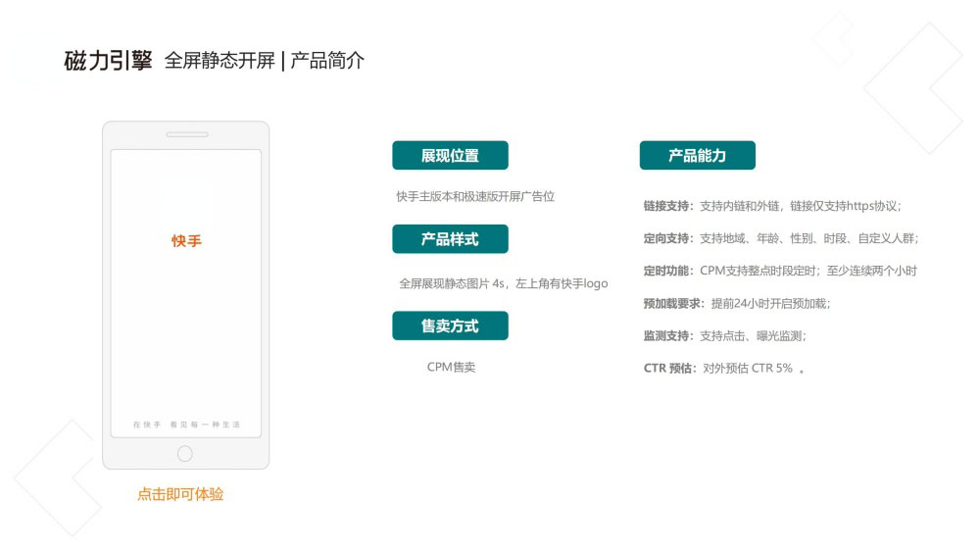
Task: Click the 售卖方式 teal label button
Action: point(450,326)
